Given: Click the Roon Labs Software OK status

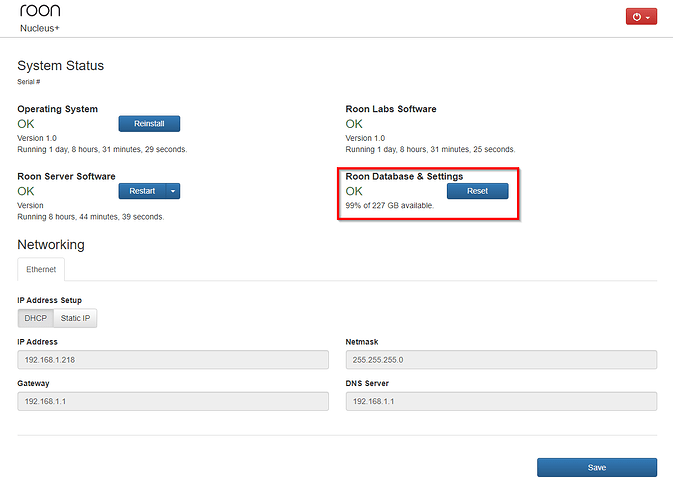Looking at the screenshot, I should (x=354, y=124).
